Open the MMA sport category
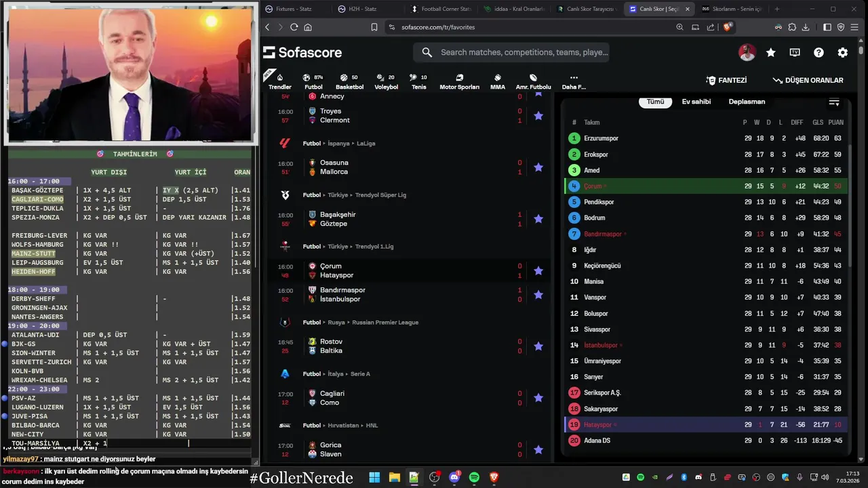The height and width of the screenshot is (488, 868). [x=498, y=81]
